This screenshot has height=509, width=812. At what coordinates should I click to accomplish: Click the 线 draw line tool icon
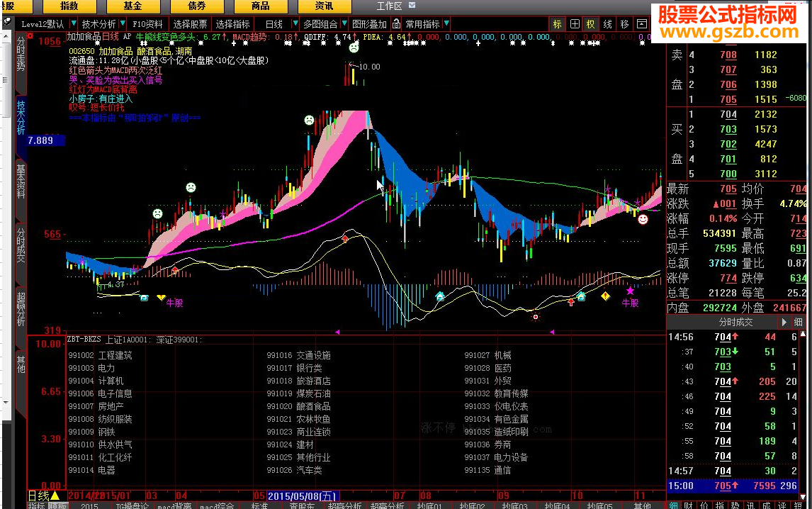[x=607, y=24]
